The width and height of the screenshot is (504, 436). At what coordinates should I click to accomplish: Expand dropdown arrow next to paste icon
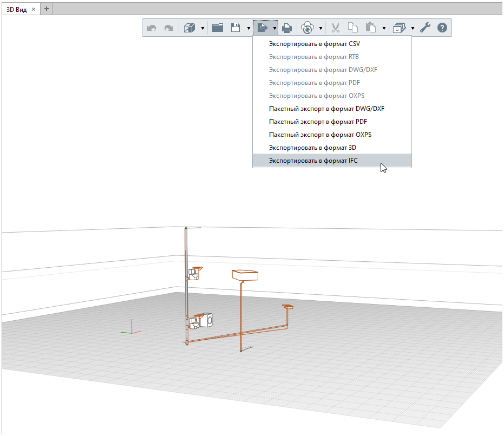tap(384, 28)
